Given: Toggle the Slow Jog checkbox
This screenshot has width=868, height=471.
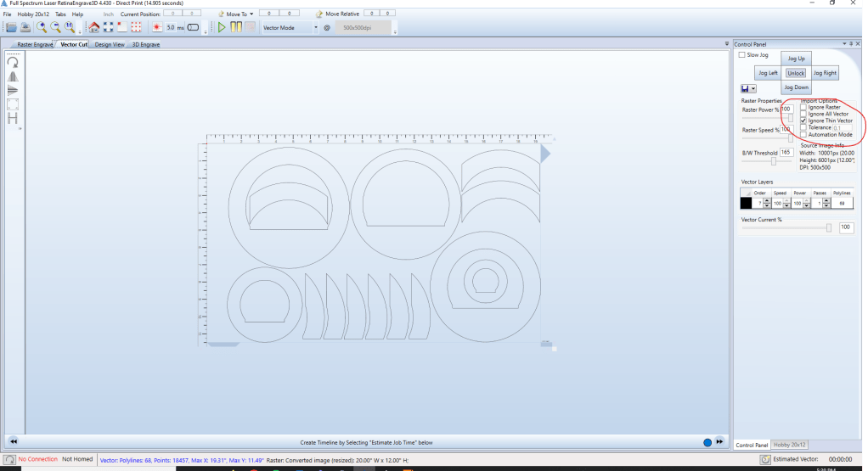Looking at the screenshot, I should click(x=741, y=55).
